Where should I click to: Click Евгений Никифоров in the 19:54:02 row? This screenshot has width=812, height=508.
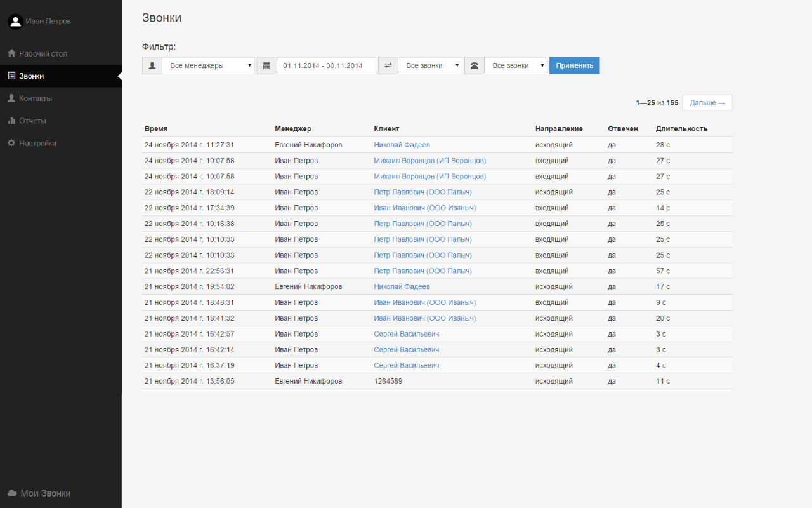pyautogui.click(x=308, y=286)
